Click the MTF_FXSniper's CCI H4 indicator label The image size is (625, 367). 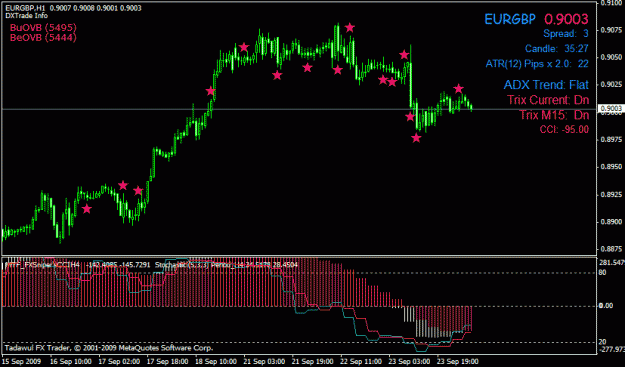click(42, 265)
